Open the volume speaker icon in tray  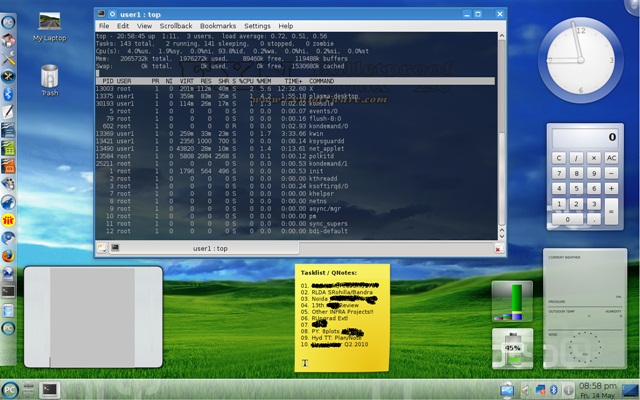tap(525, 390)
